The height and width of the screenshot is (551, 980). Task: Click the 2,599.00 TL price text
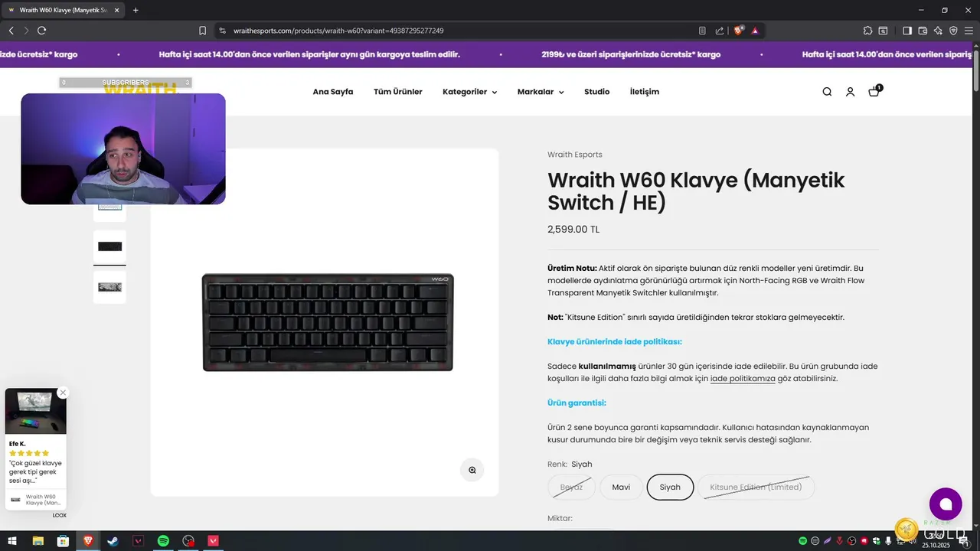click(573, 230)
